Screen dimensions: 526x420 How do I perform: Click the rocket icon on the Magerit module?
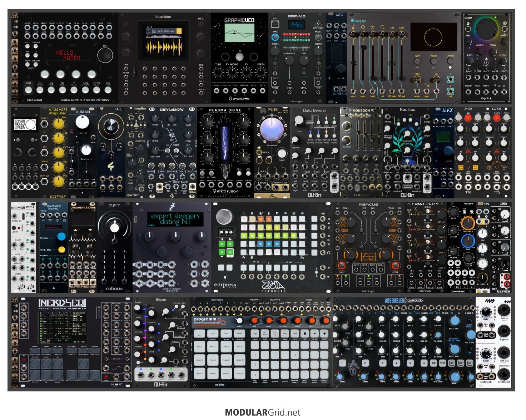coord(486,63)
